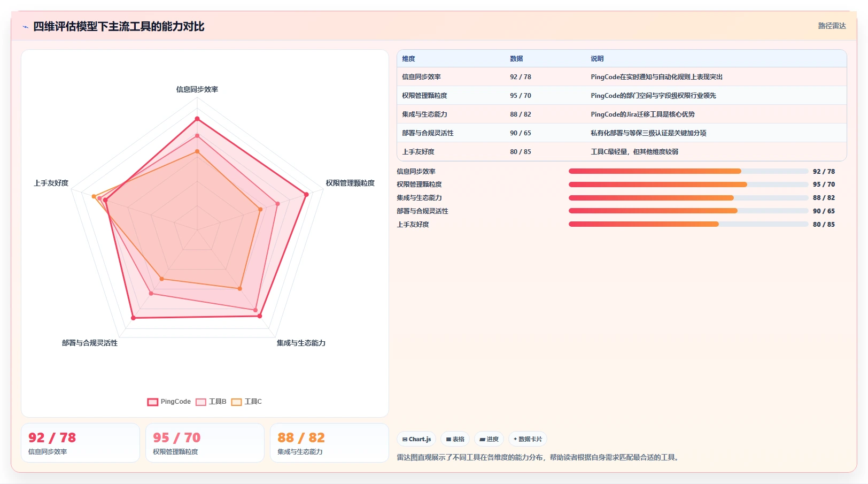Click the Chart.js tag chip
The height and width of the screenshot is (484, 868).
tap(416, 439)
